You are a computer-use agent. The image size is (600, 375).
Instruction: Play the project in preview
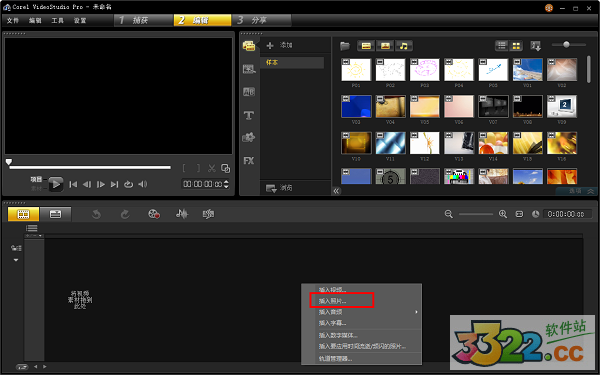coord(56,184)
